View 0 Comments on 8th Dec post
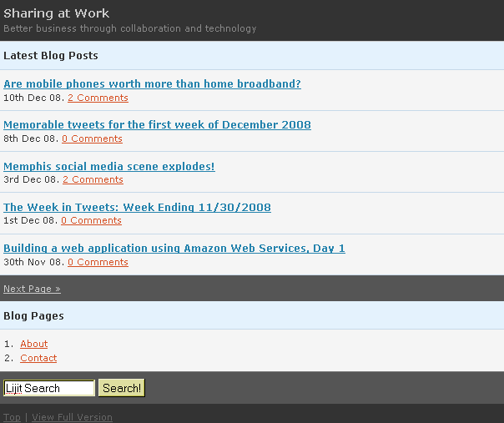The height and width of the screenshot is (423, 504). pos(93,138)
